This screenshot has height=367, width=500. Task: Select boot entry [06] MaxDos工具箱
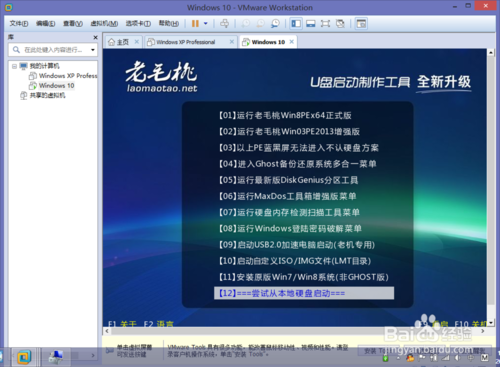click(288, 196)
